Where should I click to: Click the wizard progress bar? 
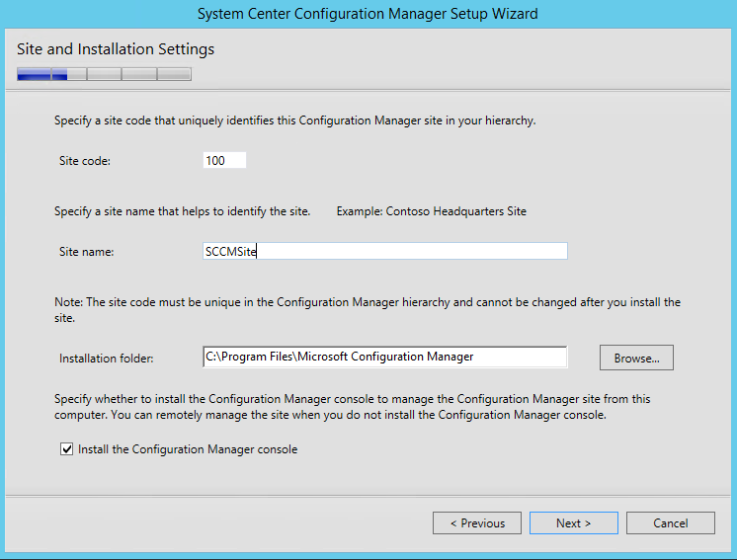coord(104,74)
